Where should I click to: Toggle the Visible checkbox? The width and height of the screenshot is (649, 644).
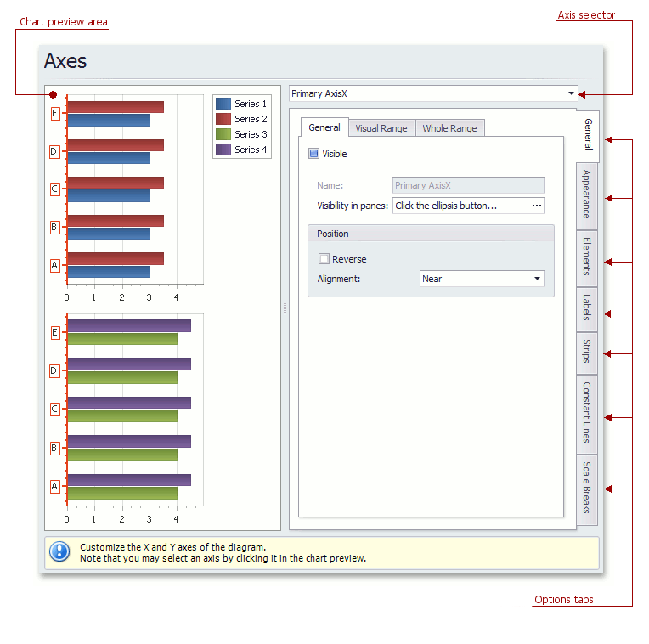313,154
